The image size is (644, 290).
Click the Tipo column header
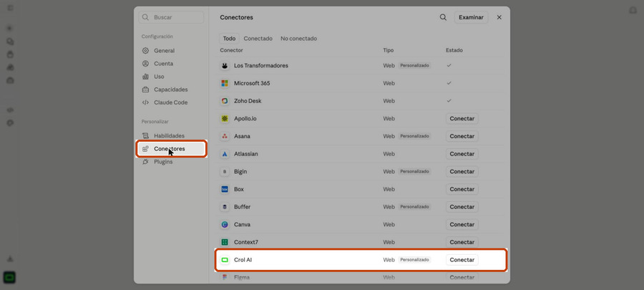click(389, 51)
